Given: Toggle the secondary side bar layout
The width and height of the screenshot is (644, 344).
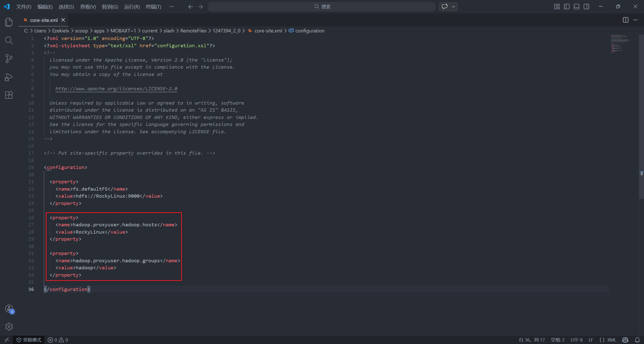Looking at the screenshot, I should click(586, 7).
